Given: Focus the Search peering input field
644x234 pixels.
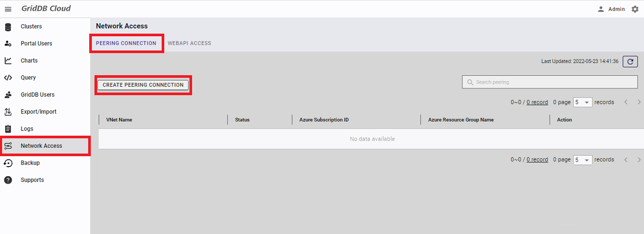Looking at the screenshot, I should pos(550,82).
